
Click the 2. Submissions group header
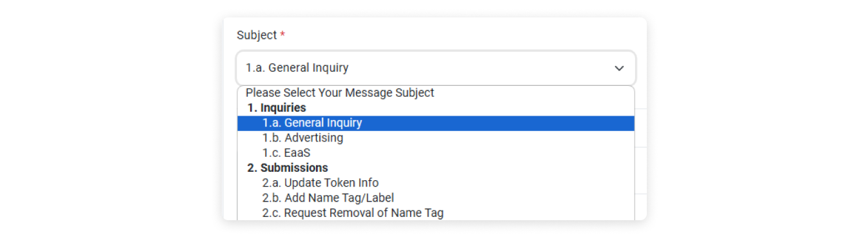pyautogui.click(x=288, y=168)
